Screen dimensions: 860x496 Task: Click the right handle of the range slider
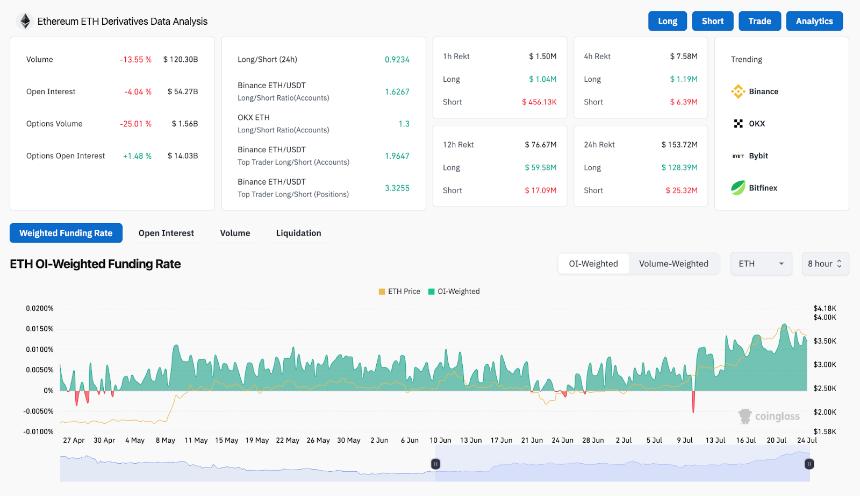809,463
